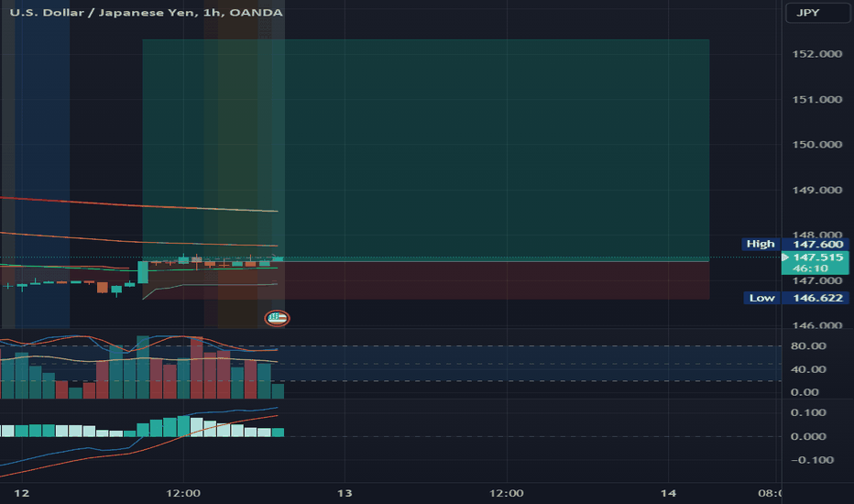Click the 149.000 price axis value
Screen dimensions: 854x504
tap(817, 191)
